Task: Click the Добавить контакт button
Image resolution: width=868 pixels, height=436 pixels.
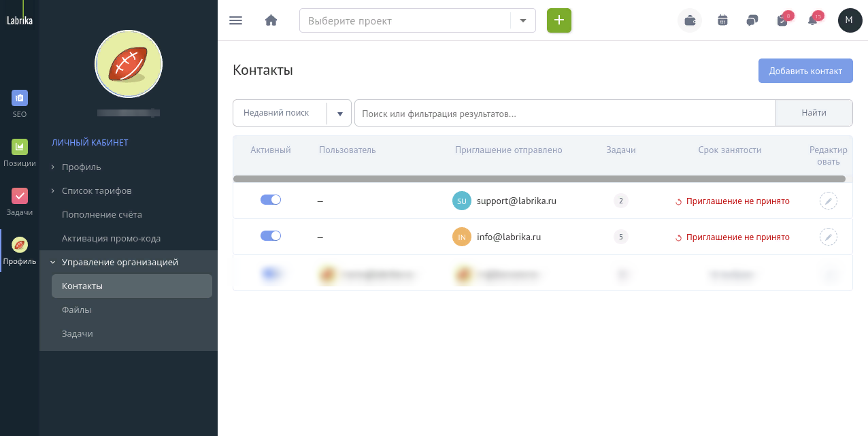Action: click(805, 71)
